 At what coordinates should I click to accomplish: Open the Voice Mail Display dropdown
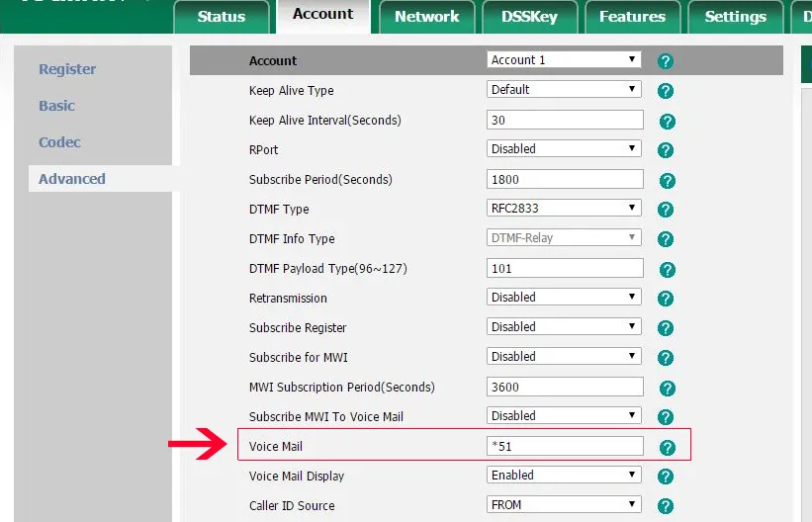tap(564, 476)
